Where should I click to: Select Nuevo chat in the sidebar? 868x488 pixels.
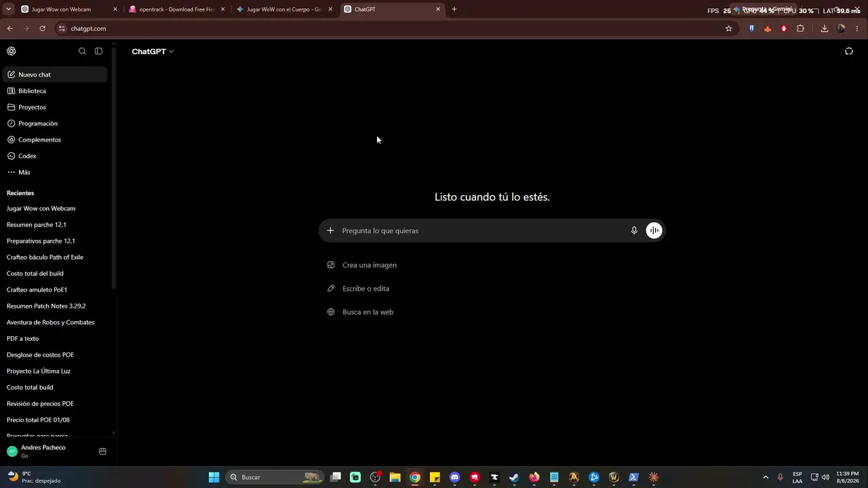(54, 75)
